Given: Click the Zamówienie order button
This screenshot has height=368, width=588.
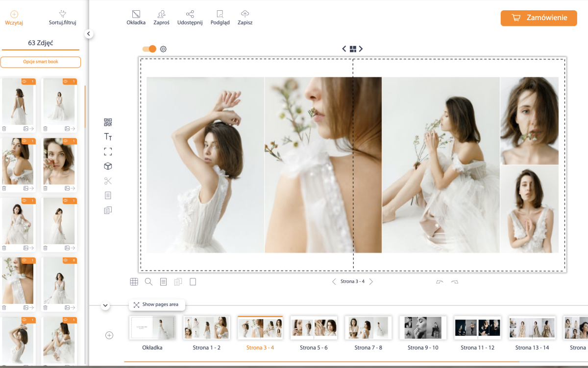Looking at the screenshot, I should 539,18.
